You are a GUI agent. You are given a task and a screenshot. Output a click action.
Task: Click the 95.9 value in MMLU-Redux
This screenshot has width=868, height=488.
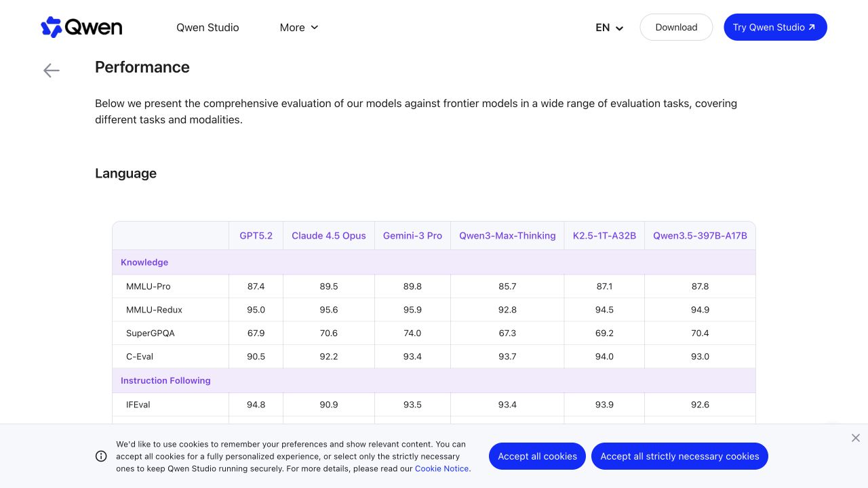pos(412,310)
